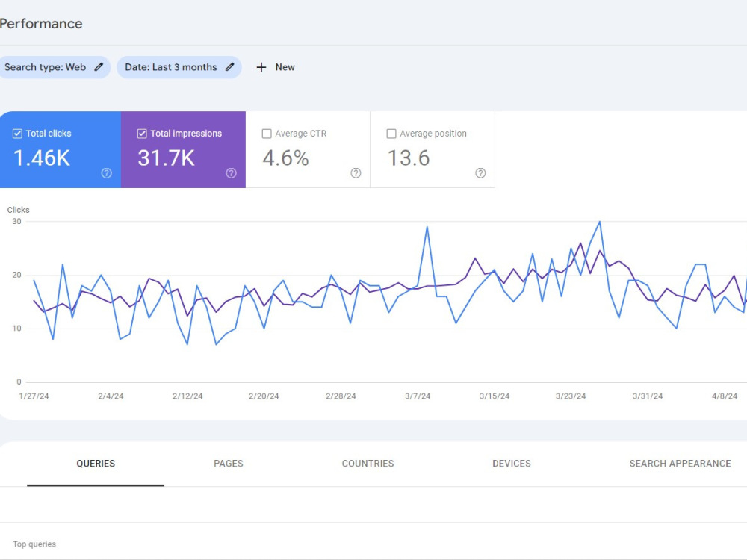The height and width of the screenshot is (560, 747).
Task: Switch to the Search Appearance tab
Action: pos(680,464)
